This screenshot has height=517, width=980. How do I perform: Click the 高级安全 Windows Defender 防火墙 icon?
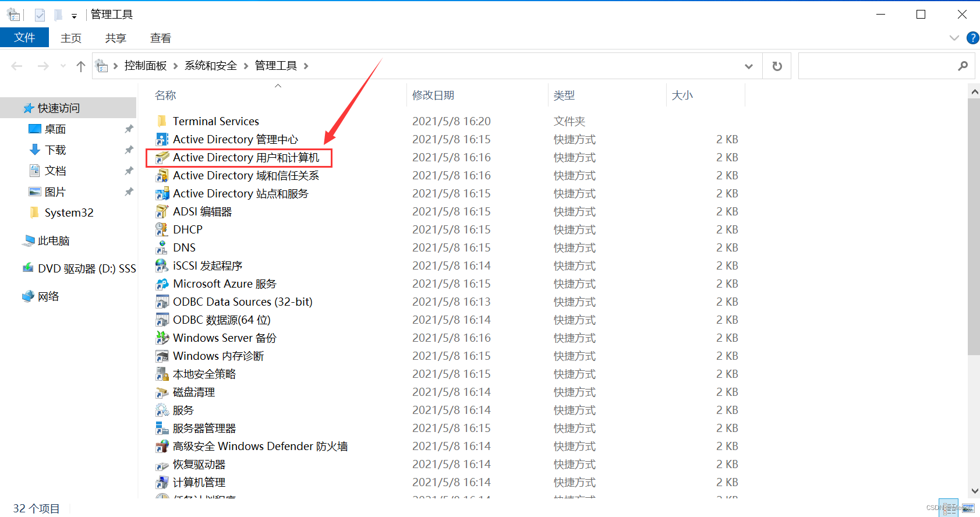(x=162, y=446)
